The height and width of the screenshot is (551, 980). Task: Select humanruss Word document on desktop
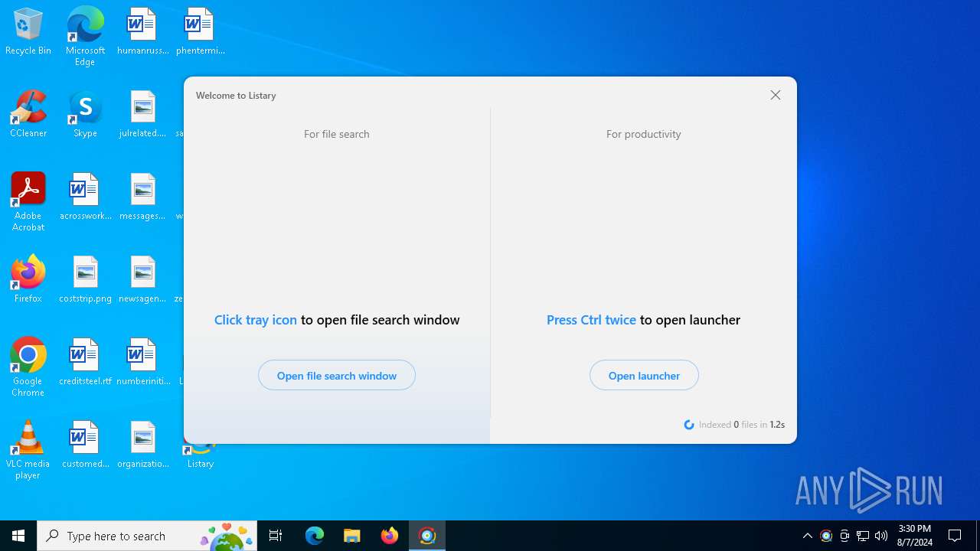pos(142,32)
